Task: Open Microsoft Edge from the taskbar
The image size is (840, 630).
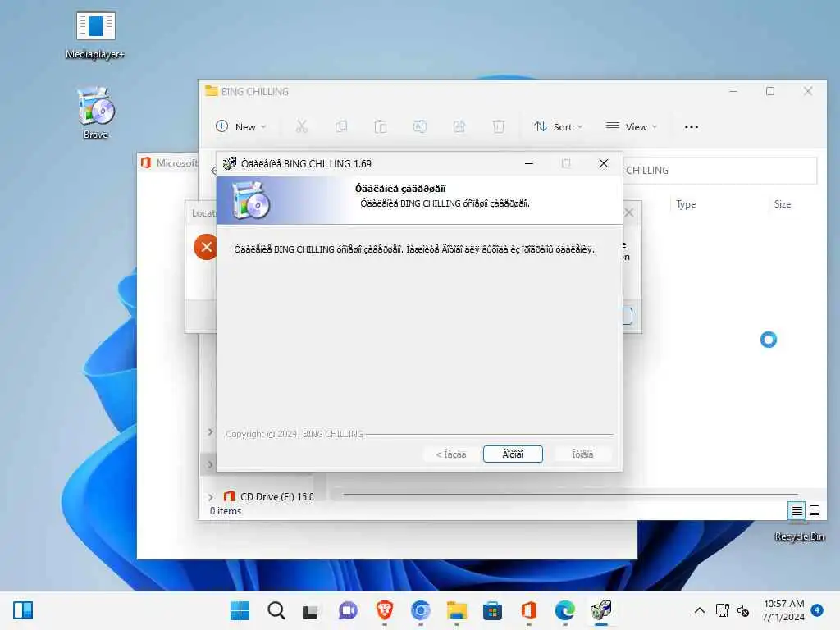Action: click(x=564, y=610)
